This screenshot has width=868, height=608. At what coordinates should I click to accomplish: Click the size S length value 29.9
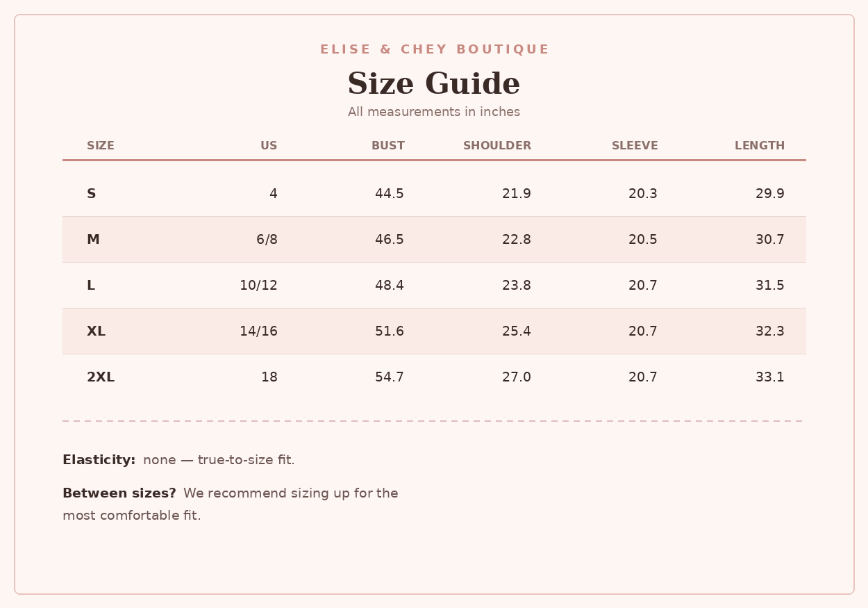point(770,194)
